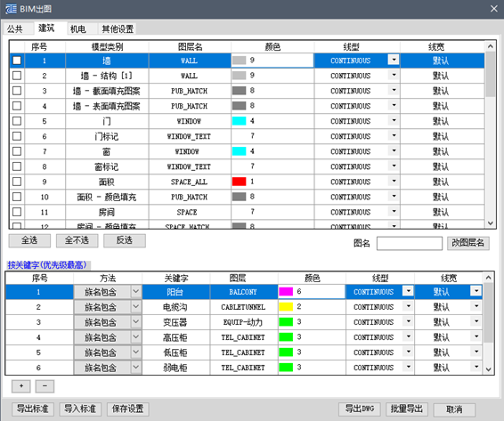Click the 关键字 column header
The image size is (504, 421).
[x=175, y=278]
